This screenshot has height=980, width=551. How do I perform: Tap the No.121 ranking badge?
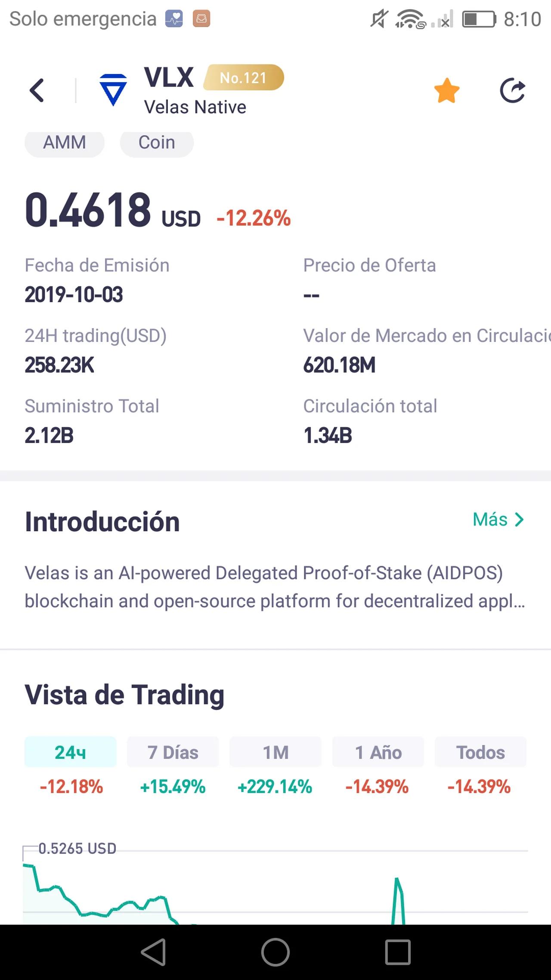243,78
